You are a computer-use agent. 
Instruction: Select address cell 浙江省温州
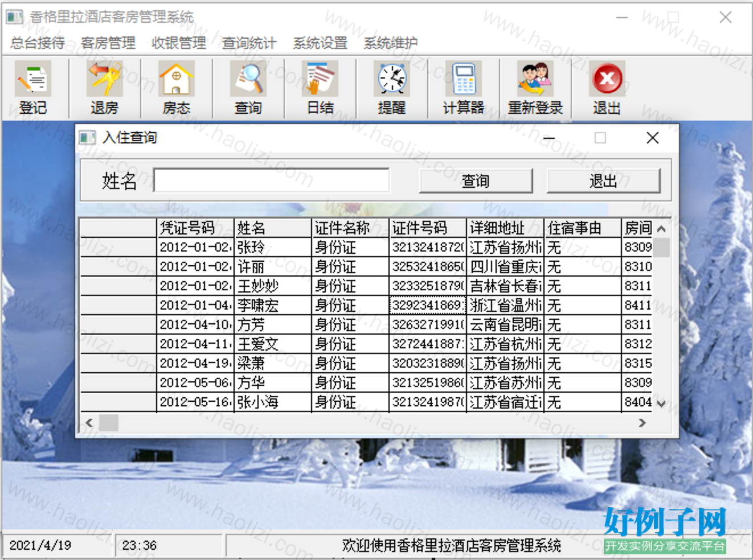pyautogui.click(x=505, y=306)
